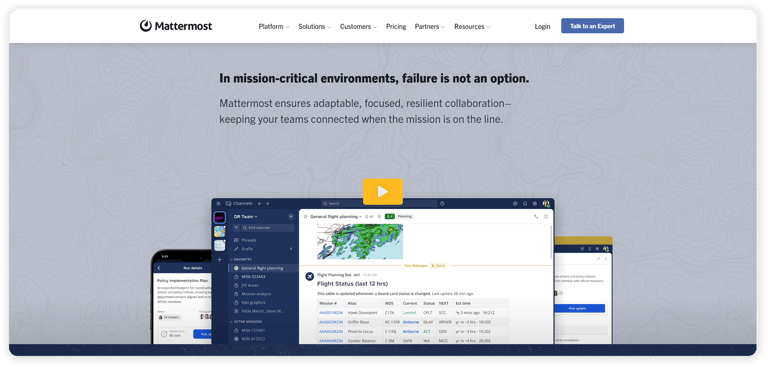
Task: Start a call with the phone icon in the channel header
Action: (x=536, y=216)
